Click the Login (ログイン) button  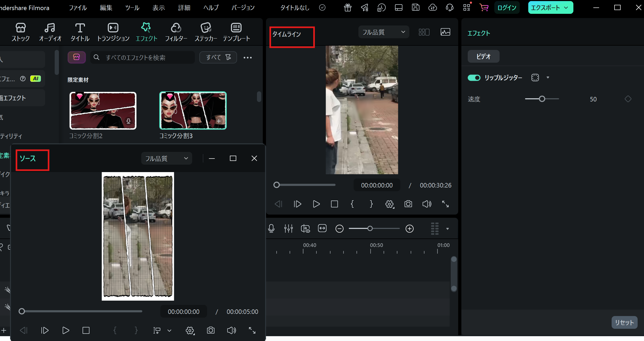coord(507,8)
